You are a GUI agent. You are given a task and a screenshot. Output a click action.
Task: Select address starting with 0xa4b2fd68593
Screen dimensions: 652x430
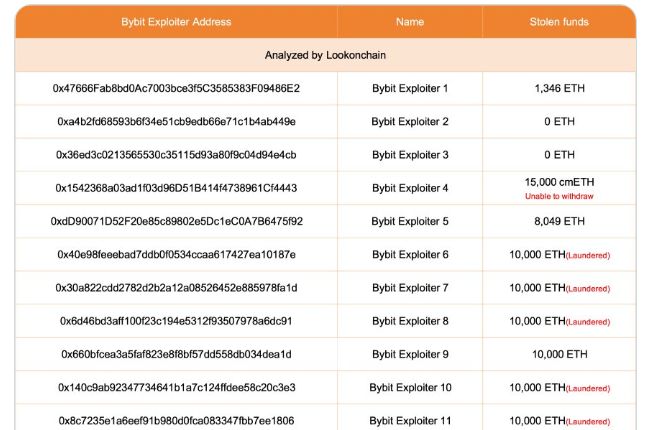176,122
